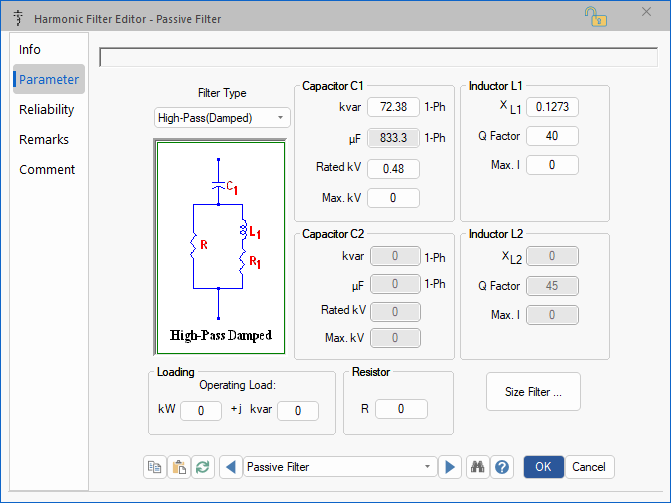
Task: Click the binoculars find icon
Action: [x=478, y=467]
